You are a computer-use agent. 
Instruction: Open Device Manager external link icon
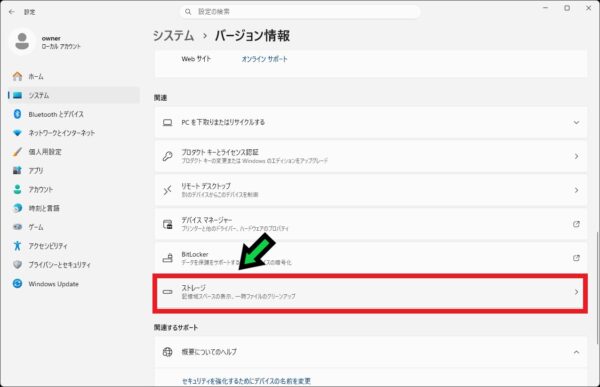click(576, 224)
